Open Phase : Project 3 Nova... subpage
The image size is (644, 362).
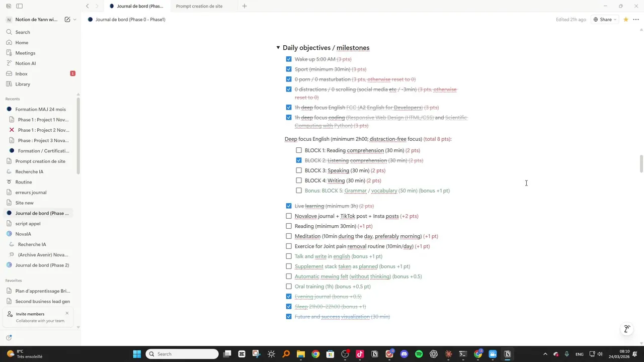coord(43,140)
